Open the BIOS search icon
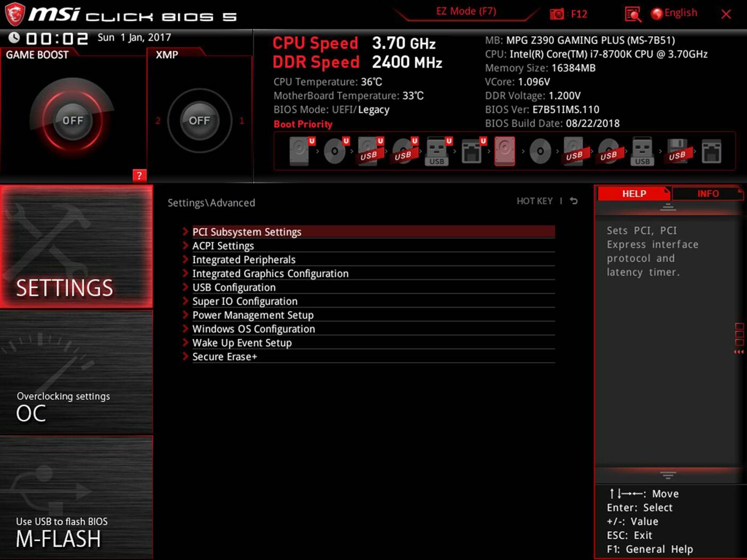Screen dimensions: 747x560 (x=632, y=14)
